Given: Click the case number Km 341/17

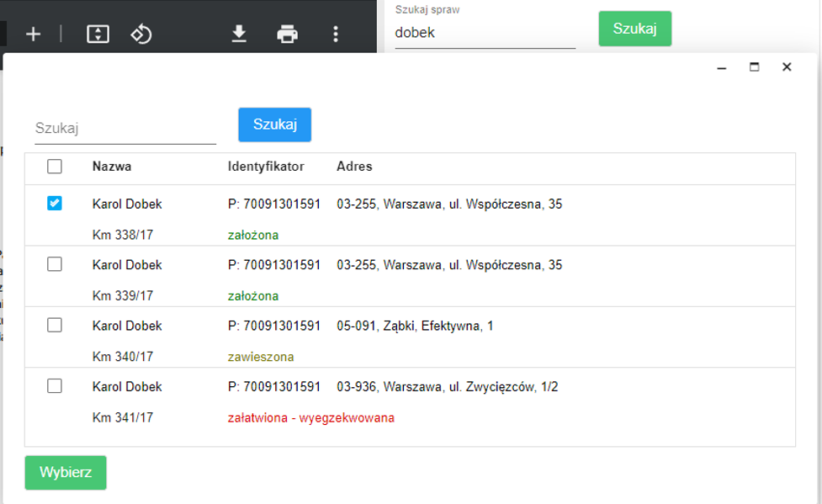Looking at the screenshot, I should [x=123, y=417].
